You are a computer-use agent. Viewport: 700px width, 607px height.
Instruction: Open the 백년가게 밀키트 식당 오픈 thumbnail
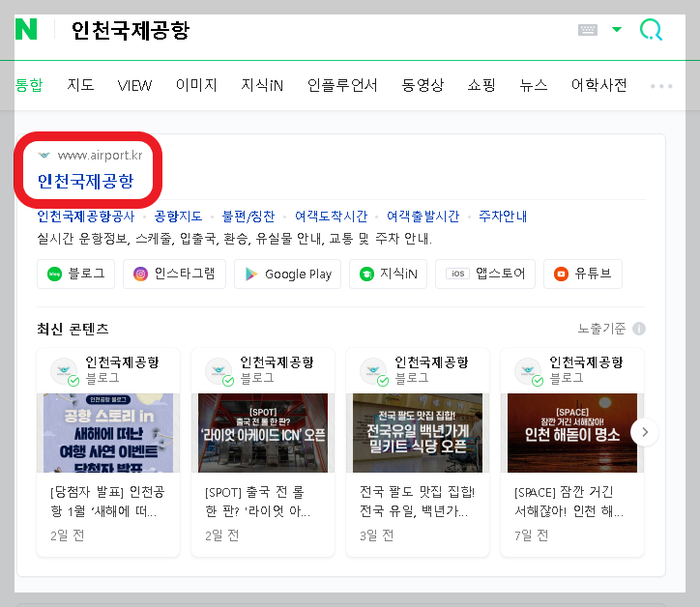pyautogui.click(x=418, y=433)
